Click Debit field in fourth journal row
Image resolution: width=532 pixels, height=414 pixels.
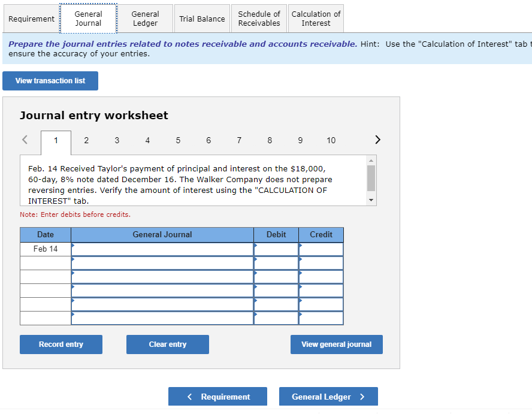[x=276, y=291]
